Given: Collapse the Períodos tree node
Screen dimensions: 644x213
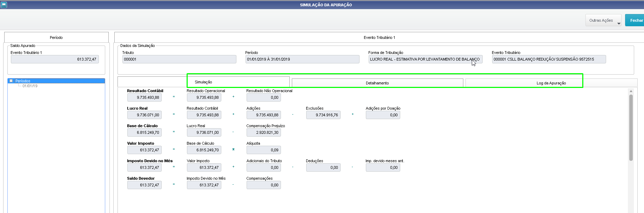Looking at the screenshot, I should 11,81.
